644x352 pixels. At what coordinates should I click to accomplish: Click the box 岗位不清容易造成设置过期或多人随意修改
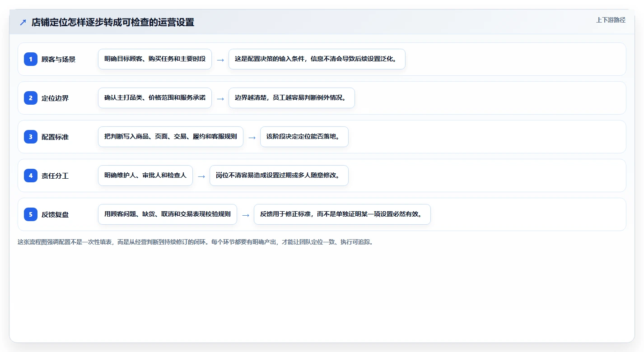279,176
